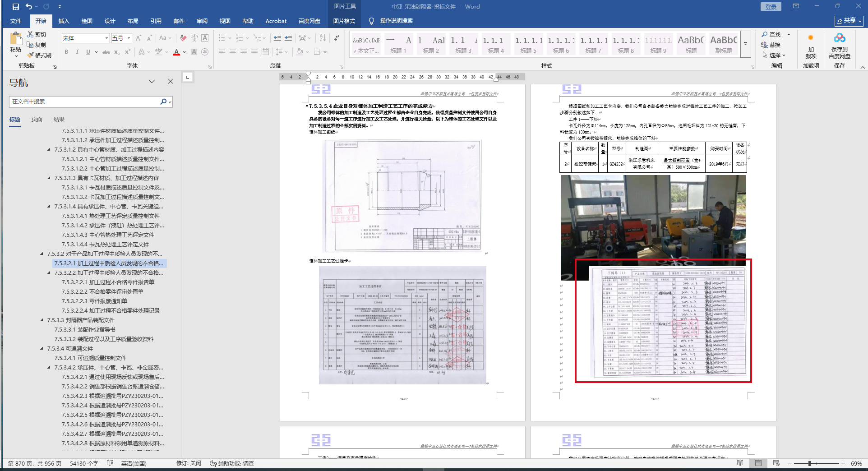Toggle show paragraph marks button
Viewport: 868px width, 471px height.
pos(337,38)
